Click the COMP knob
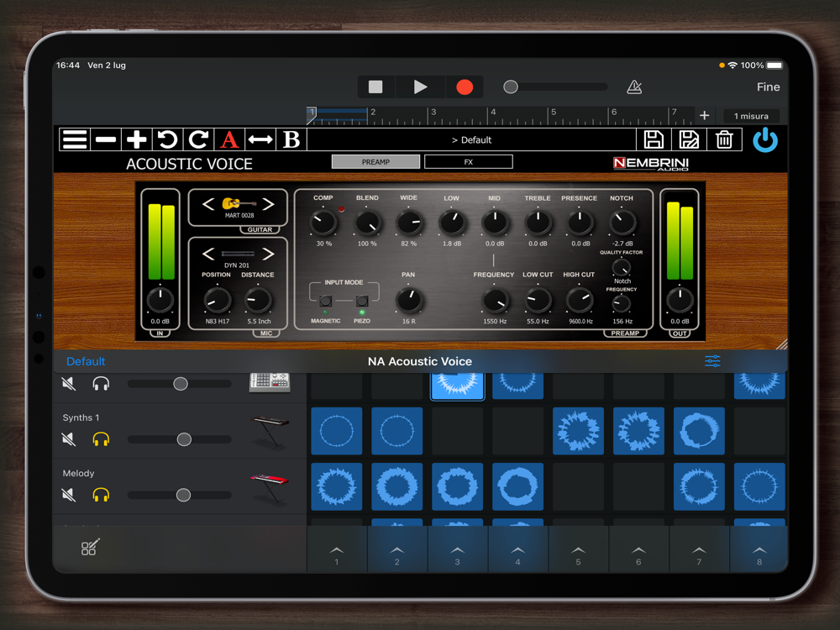This screenshot has width=840, height=630. (x=323, y=223)
